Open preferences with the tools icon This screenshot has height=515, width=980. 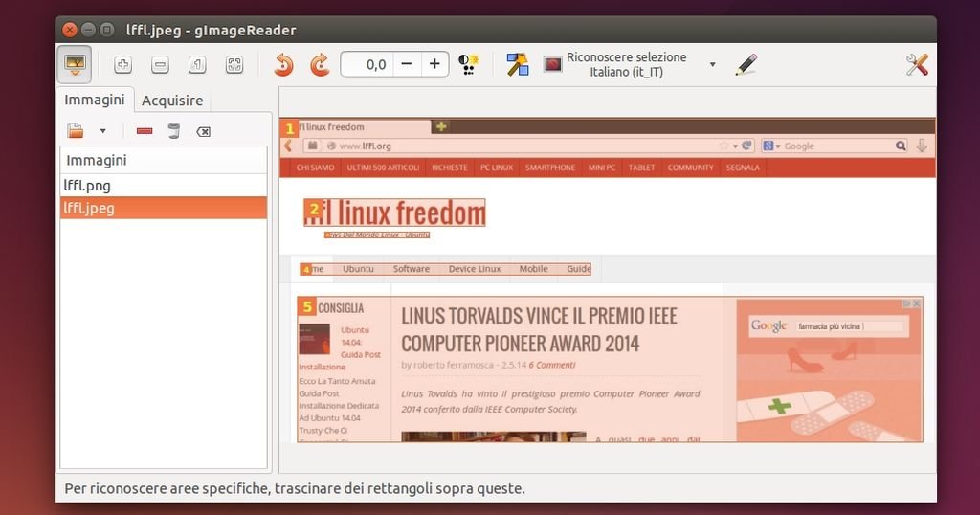pyautogui.click(x=917, y=64)
